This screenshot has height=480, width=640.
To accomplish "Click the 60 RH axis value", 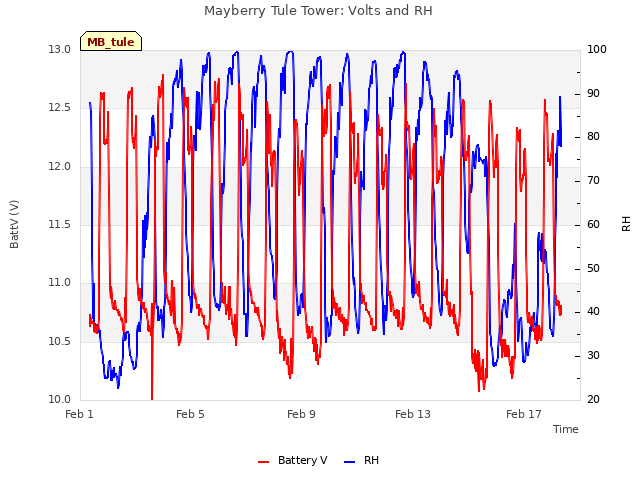I will (593, 224).
